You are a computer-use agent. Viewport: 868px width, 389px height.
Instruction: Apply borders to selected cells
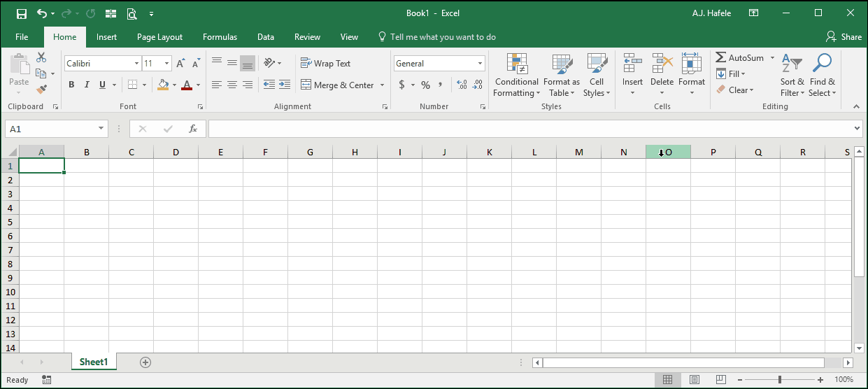pyautogui.click(x=133, y=85)
